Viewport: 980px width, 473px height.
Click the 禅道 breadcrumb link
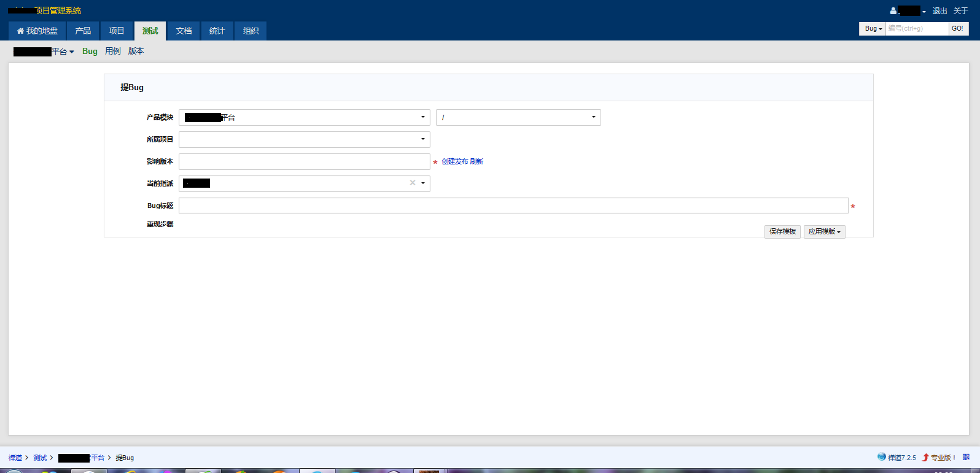[x=15, y=458]
